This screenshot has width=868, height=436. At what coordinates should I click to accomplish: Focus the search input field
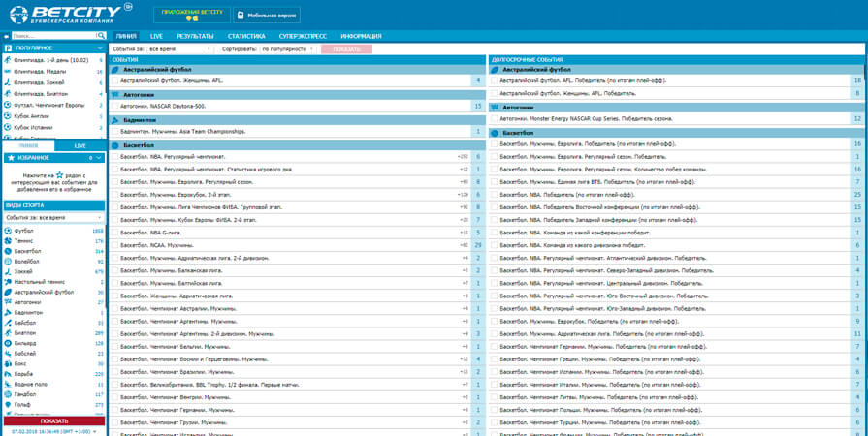[53, 36]
